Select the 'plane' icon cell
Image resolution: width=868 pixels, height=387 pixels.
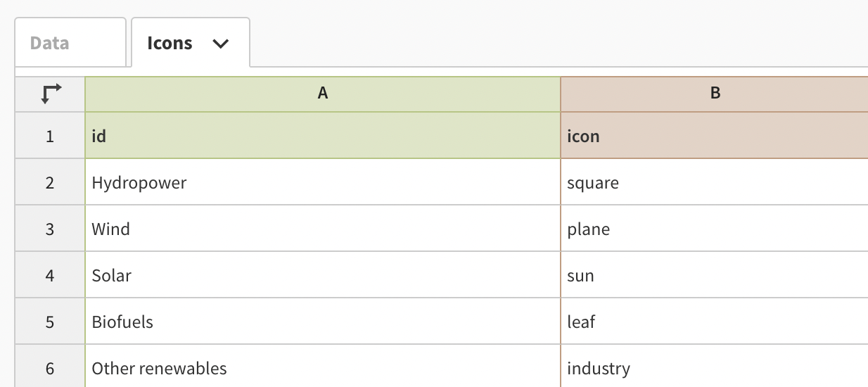pos(715,229)
